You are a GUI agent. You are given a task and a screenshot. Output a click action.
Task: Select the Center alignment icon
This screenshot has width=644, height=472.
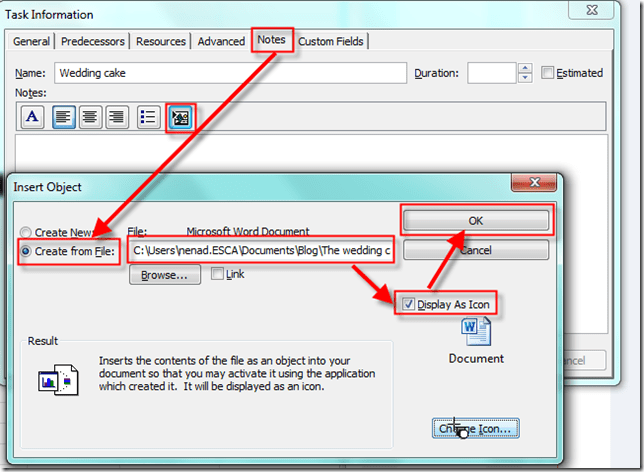click(92, 117)
